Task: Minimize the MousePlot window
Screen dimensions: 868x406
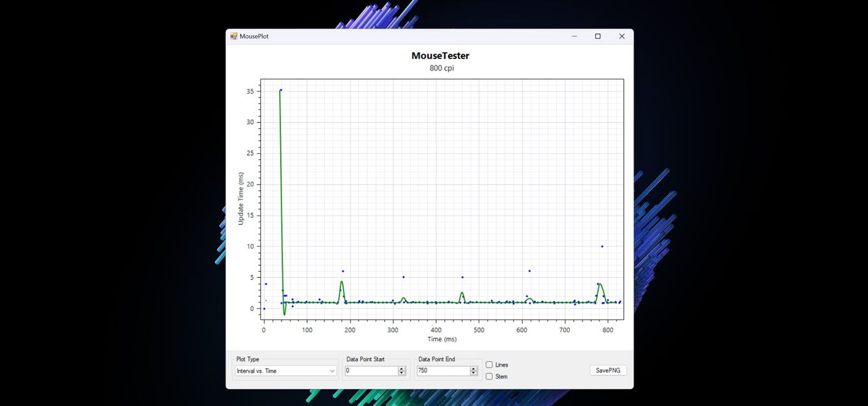Action: 574,37
